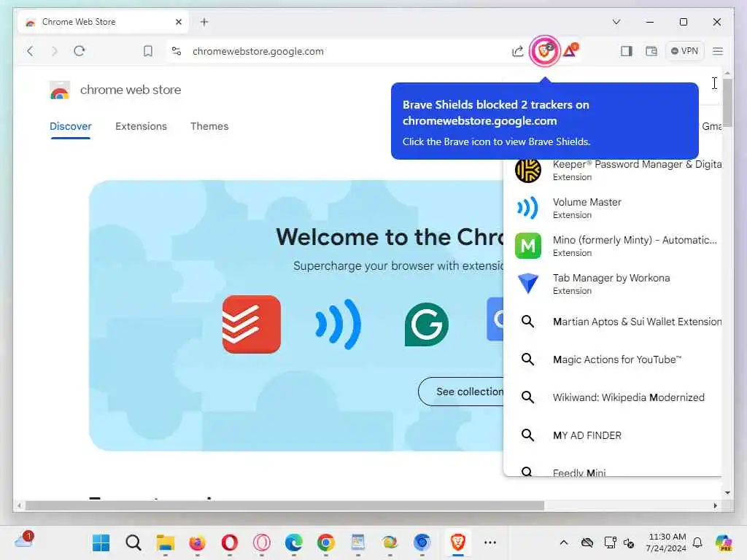This screenshot has height=560, width=747.
Task: Share this page via share icon
Action: click(518, 51)
